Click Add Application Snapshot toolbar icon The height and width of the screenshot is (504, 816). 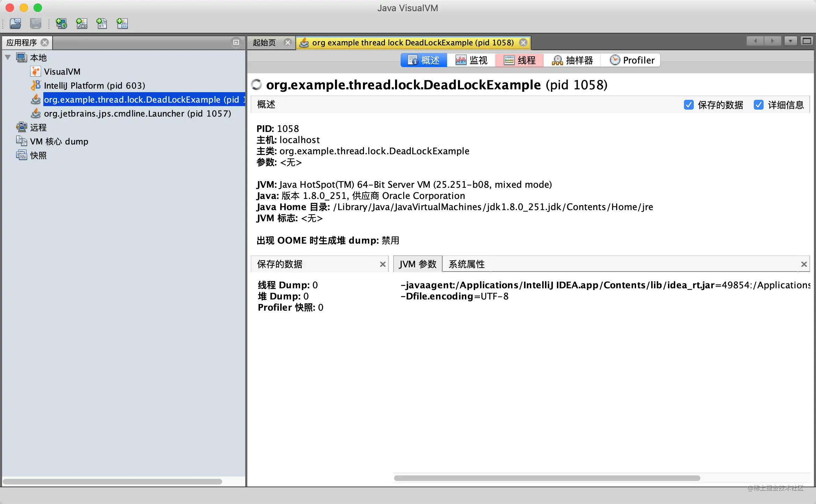tap(122, 23)
